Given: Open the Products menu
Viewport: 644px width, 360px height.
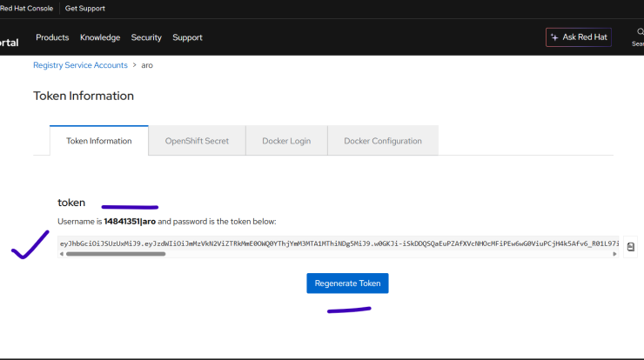Looking at the screenshot, I should click(x=52, y=37).
